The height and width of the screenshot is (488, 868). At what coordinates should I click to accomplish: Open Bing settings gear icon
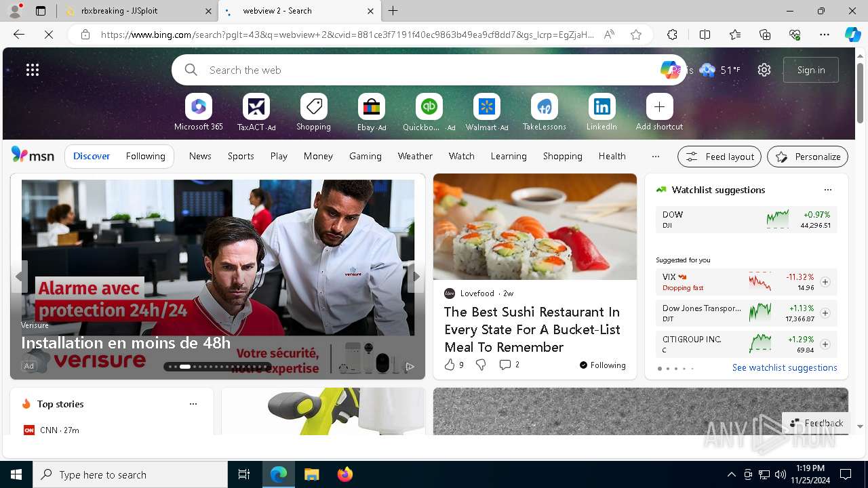click(764, 70)
